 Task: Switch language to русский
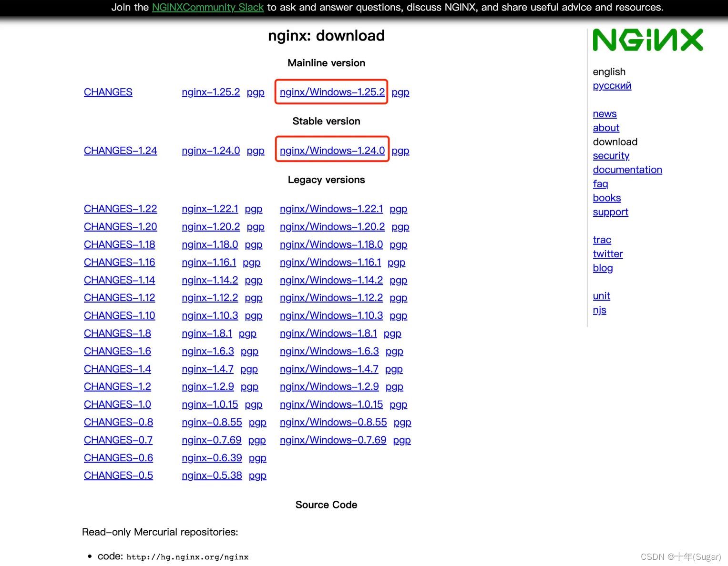[612, 86]
